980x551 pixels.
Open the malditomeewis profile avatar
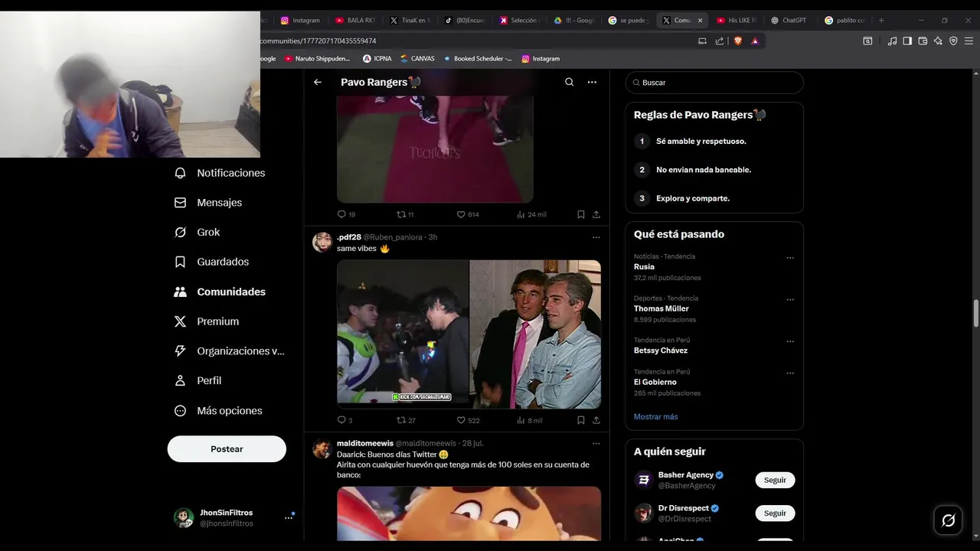[322, 448]
